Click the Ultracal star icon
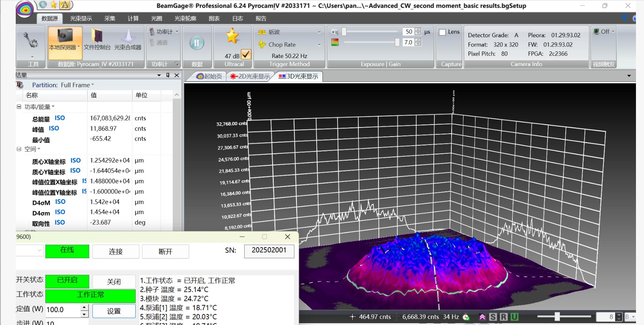This screenshot has height=325, width=644. 232,36
